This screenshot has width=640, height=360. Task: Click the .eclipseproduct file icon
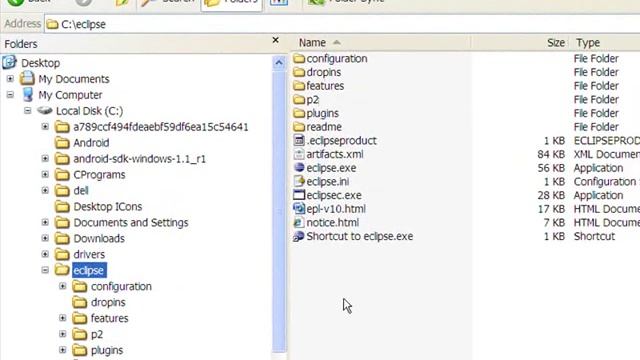point(299,140)
